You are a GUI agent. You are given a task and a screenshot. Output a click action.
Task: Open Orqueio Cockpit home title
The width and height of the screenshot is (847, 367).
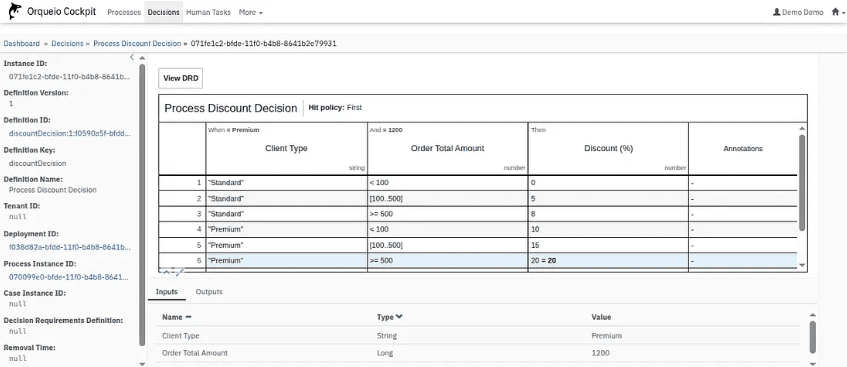click(62, 11)
